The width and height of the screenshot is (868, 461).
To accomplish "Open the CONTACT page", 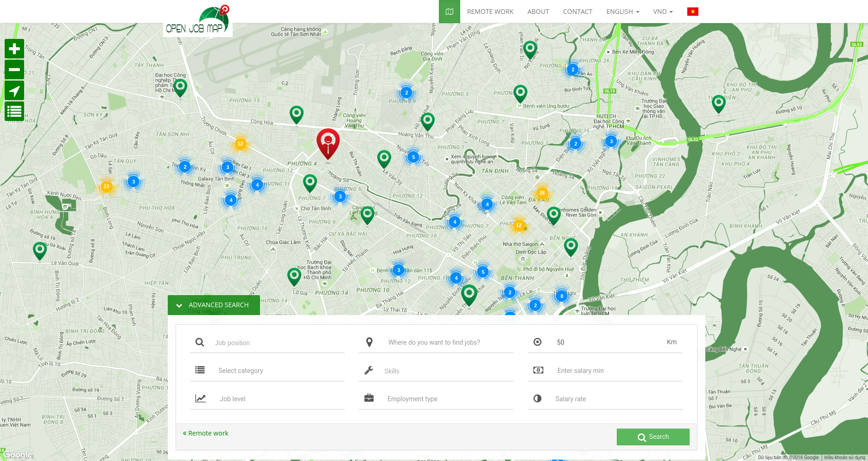I will [x=577, y=12].
